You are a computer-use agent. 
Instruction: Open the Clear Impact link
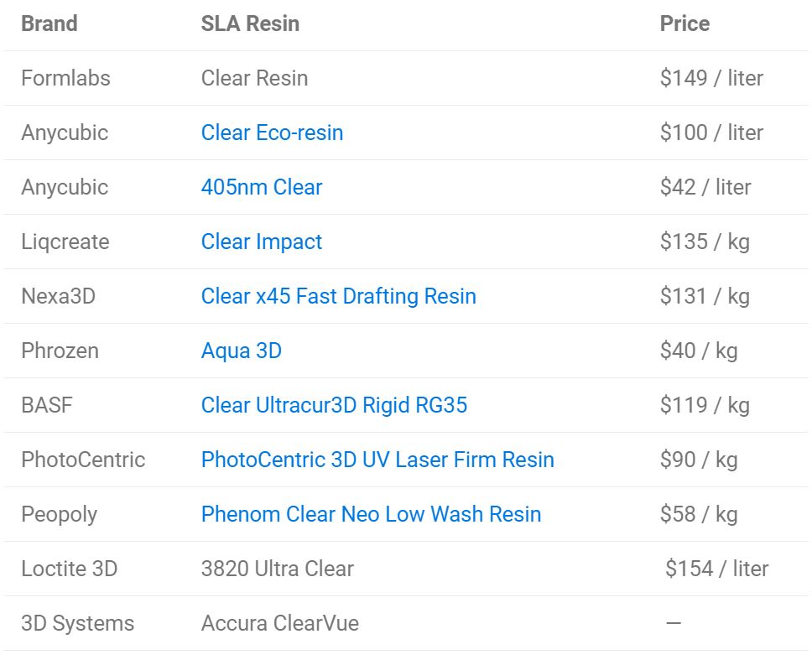coord(262,242)
